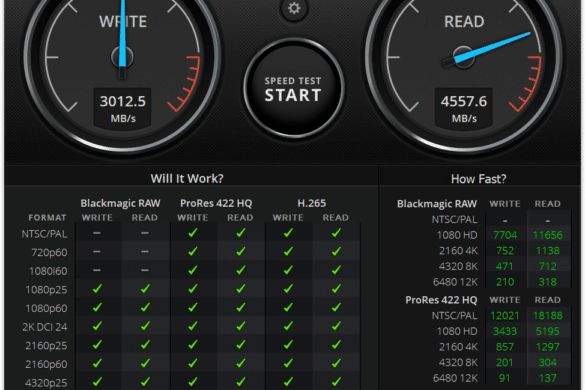Open settings with the gear icon

coord(294,8)
